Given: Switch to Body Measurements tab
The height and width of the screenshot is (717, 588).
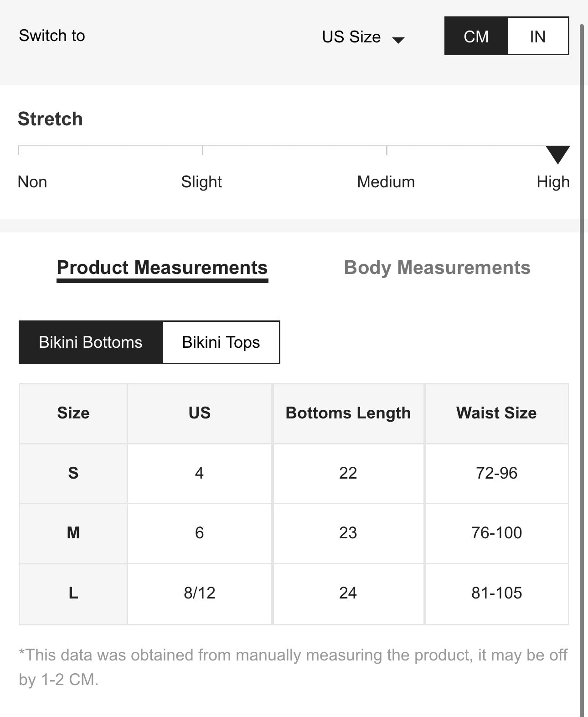Looking at the screenshot, I should point(437,268).
